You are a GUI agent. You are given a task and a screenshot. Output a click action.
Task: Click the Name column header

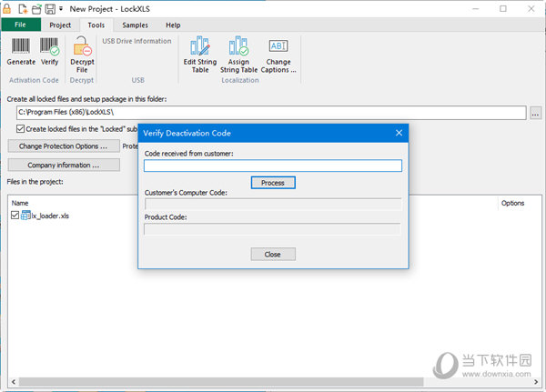20,203
